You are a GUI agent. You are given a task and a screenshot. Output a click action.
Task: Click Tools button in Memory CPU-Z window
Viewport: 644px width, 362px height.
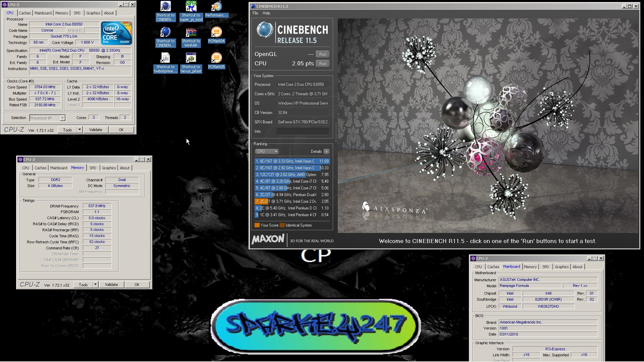pos(83,285)
